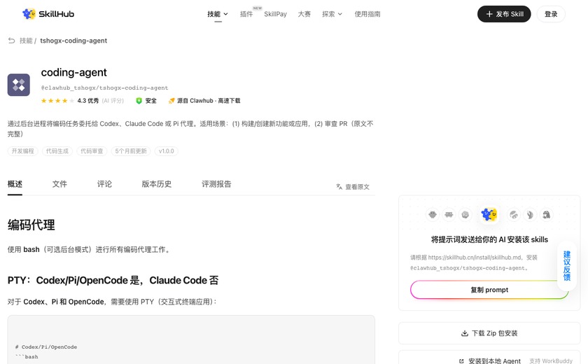Open the 插件 menu item marked NEW
Screen dimensions: 588x364
(246, 14)
